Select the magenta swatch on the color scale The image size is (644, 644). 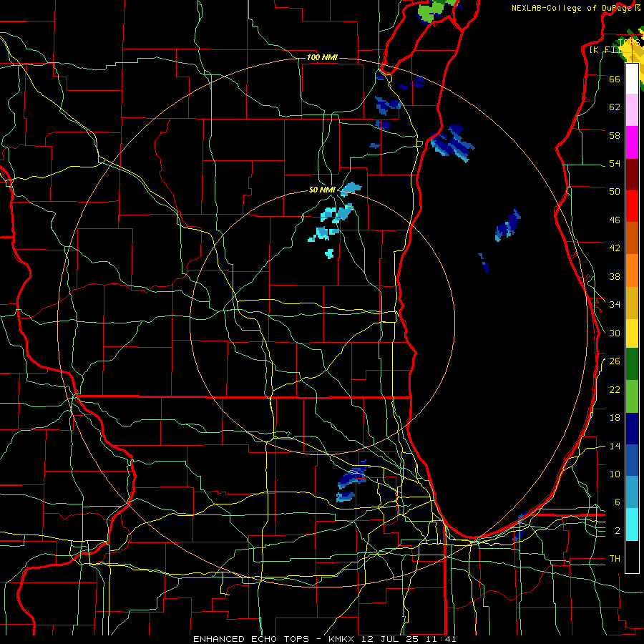(x=632, y=142)
